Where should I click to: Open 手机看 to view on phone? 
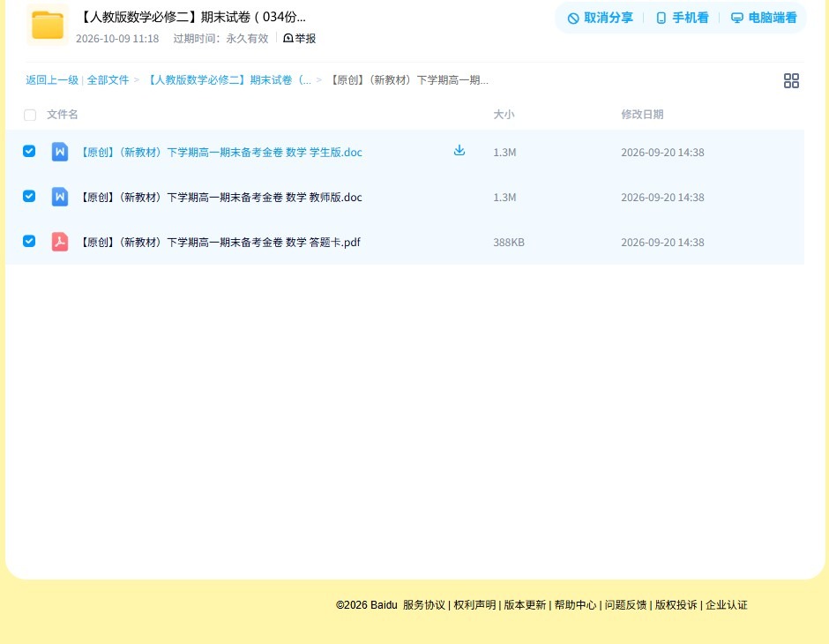coord(682,18)
